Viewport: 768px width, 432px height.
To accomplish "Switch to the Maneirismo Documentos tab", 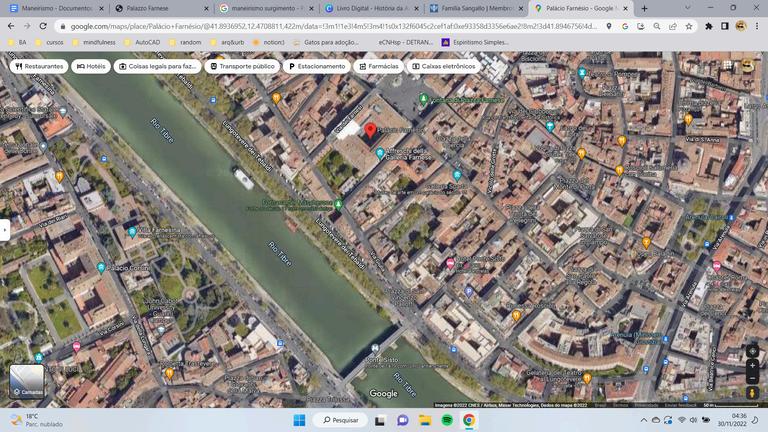I will coord(57,8).
